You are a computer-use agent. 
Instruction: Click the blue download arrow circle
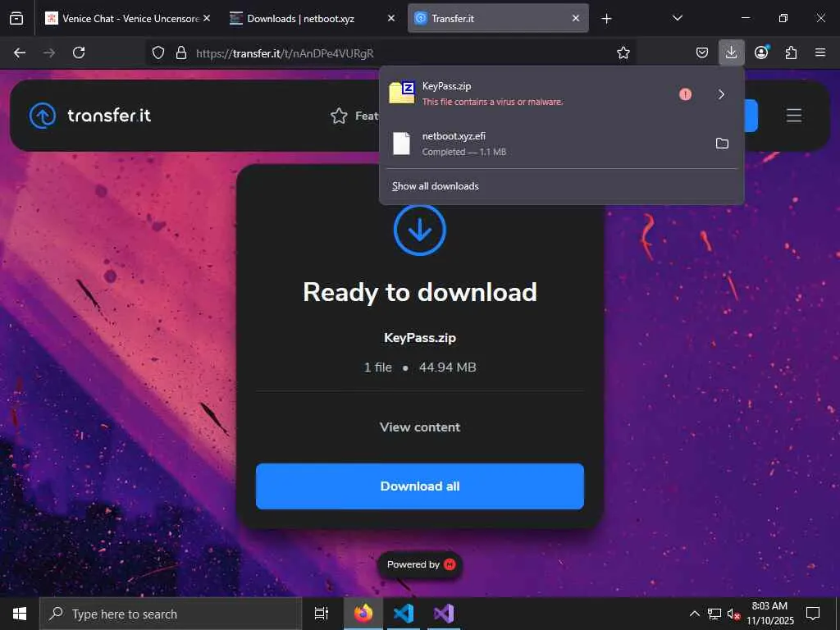tap(419, 230)
